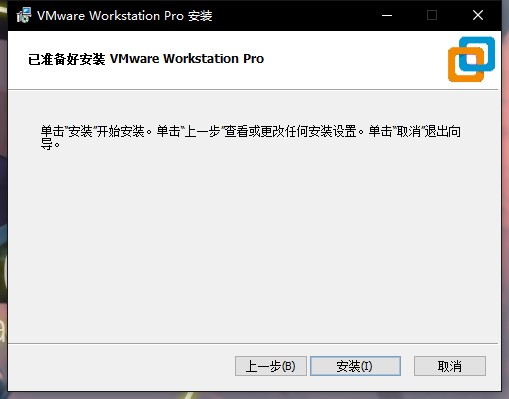Click the 安装(I) install button
This screenshot has height=399, width=509.
pyautogui.click(x=355, y=366)
